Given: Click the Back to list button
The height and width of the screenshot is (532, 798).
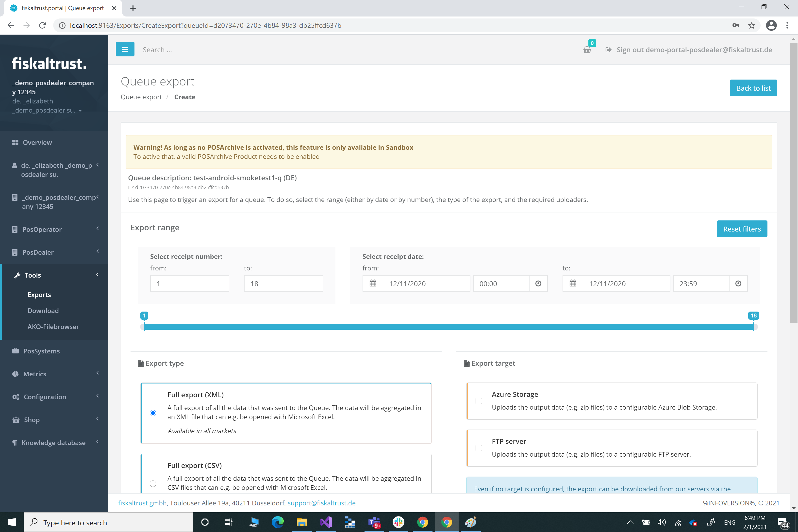Looking at the screenshot, I should 753,88.
